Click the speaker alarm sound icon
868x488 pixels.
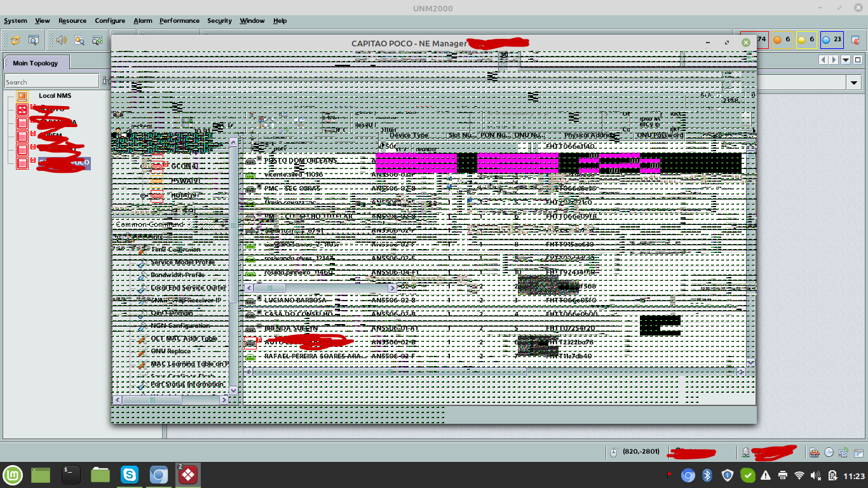point(62,40)
